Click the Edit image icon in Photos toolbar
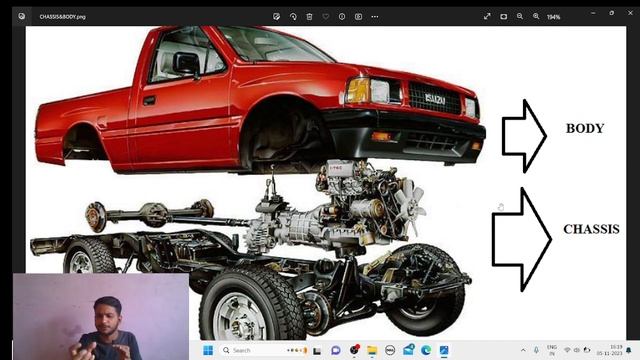The width and height of the screenshot is (640, 360). (276, 17)
